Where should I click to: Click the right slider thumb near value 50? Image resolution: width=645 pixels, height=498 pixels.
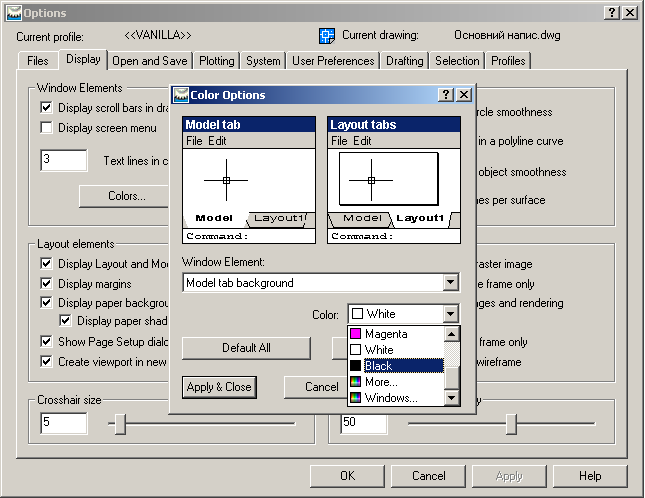[511, 424]
